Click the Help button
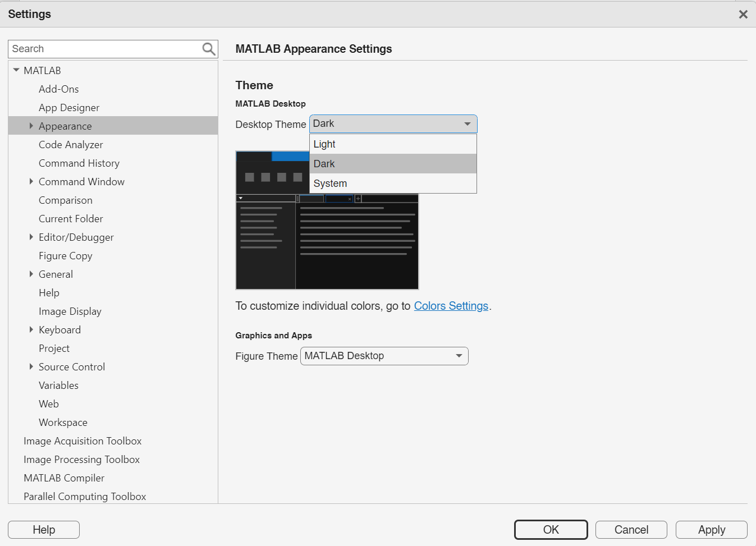The height and width of the screenshot is (546, 756). pos(44,530)
